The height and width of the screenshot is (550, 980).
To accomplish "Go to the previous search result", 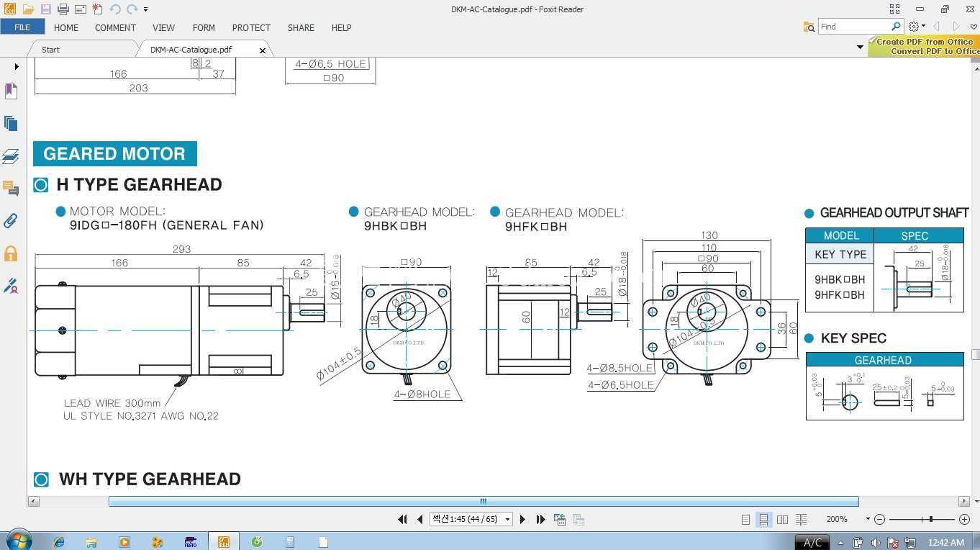I will 937,27.
